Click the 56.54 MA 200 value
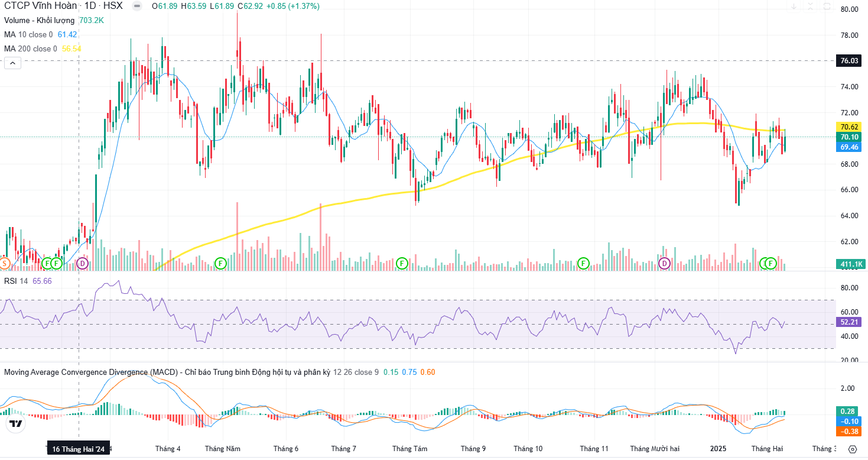The height and width of the screenshot is (460, 868). click(x=71, y=48)
